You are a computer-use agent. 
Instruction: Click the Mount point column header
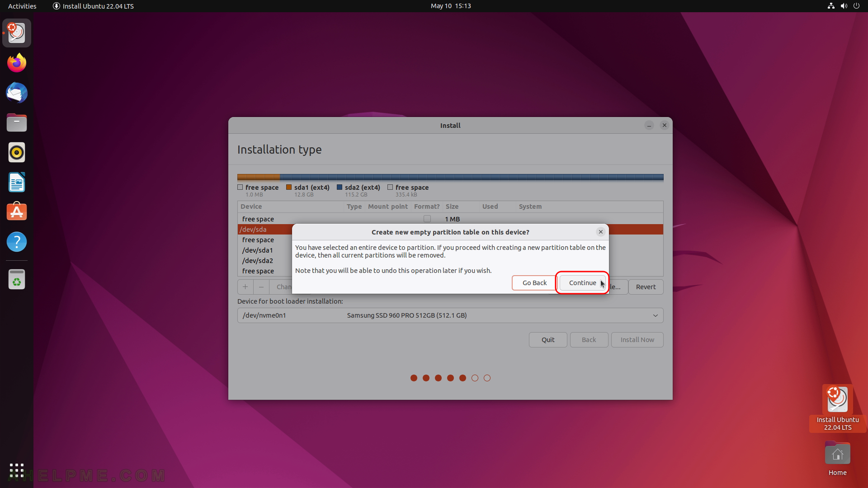388,206
